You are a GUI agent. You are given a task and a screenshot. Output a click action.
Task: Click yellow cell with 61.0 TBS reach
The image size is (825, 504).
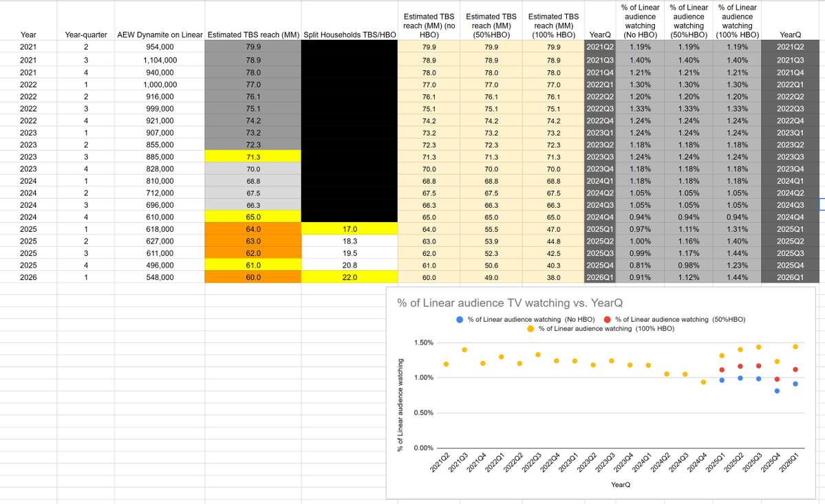[x=253, y=265]
